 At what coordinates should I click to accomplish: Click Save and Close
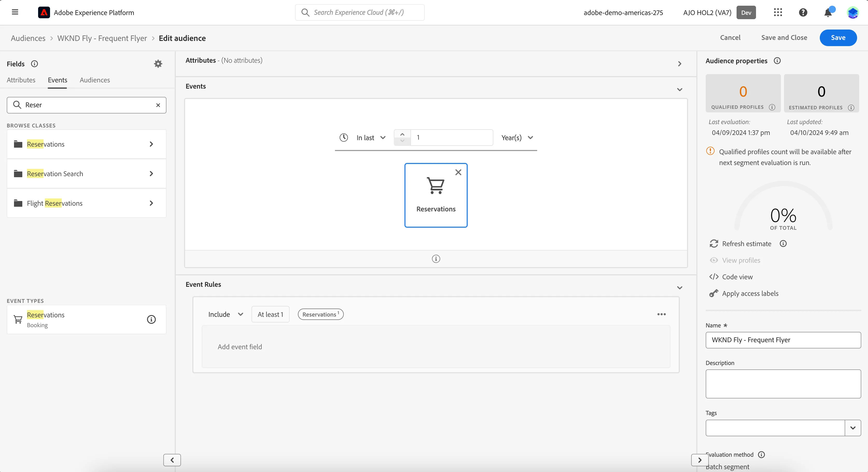[784, 38]
